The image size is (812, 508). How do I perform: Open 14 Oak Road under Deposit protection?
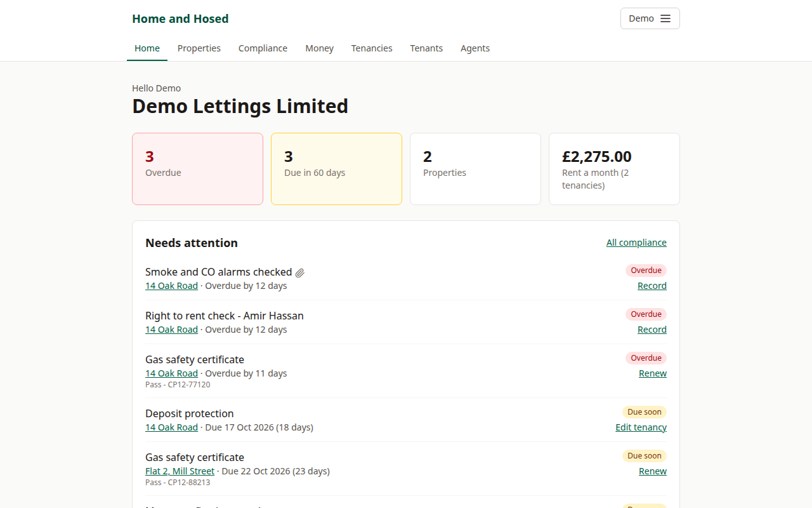click(x=171, y=427)
